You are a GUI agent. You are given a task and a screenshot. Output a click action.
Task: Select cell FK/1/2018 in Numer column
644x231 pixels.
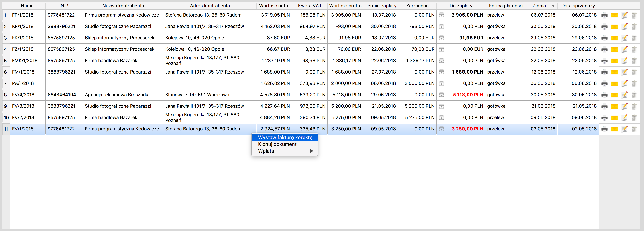point(28,38)
